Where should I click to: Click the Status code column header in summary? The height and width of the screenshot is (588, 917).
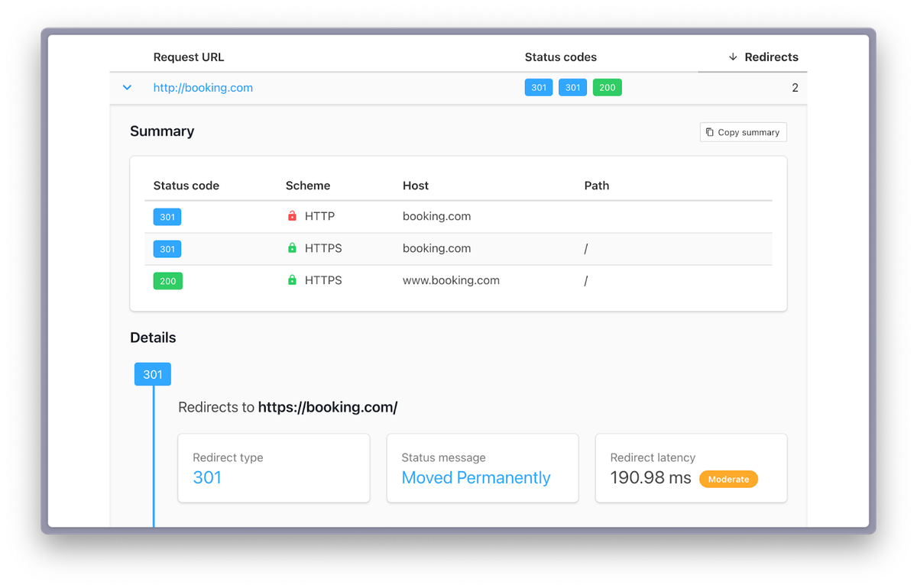[x=186, y=186]
